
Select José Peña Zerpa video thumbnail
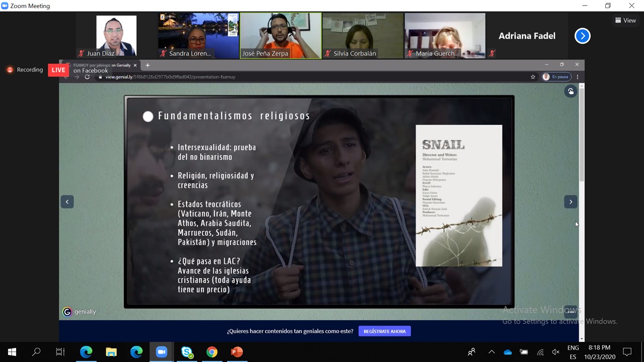pos(281,36)
